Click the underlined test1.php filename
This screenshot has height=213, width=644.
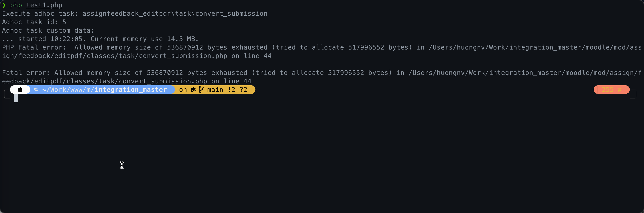44,5
